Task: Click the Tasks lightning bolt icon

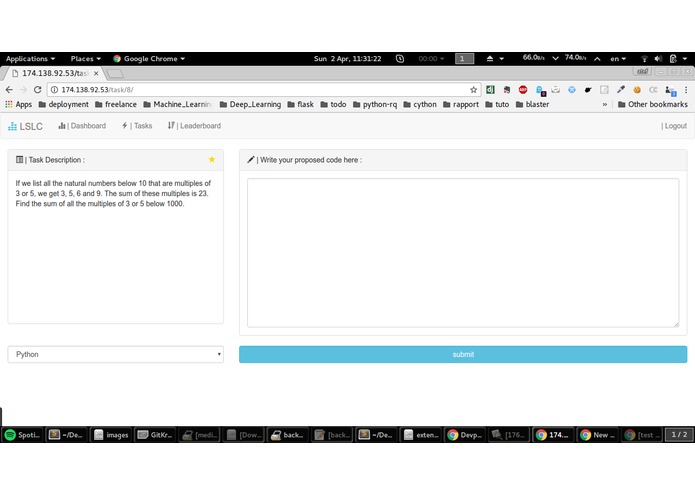Action: [125, 125]
